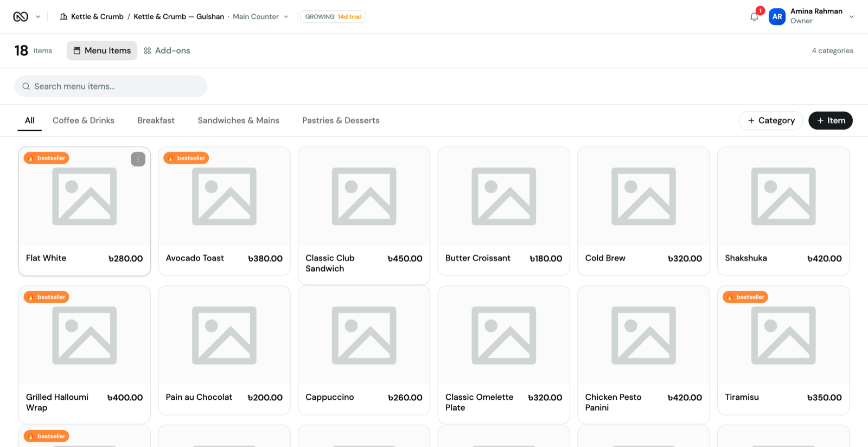Expand the Main Counter dropdown

(260, 17)
